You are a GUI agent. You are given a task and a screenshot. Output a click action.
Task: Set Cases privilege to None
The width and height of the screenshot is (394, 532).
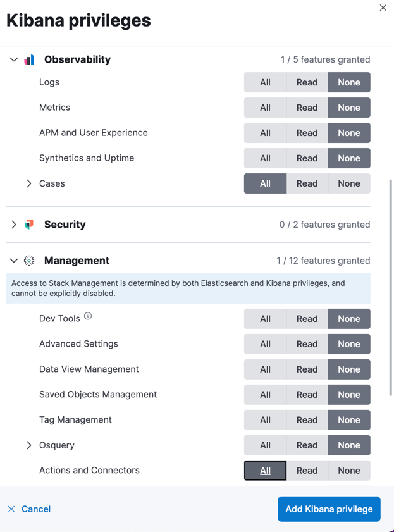(348, 183)
